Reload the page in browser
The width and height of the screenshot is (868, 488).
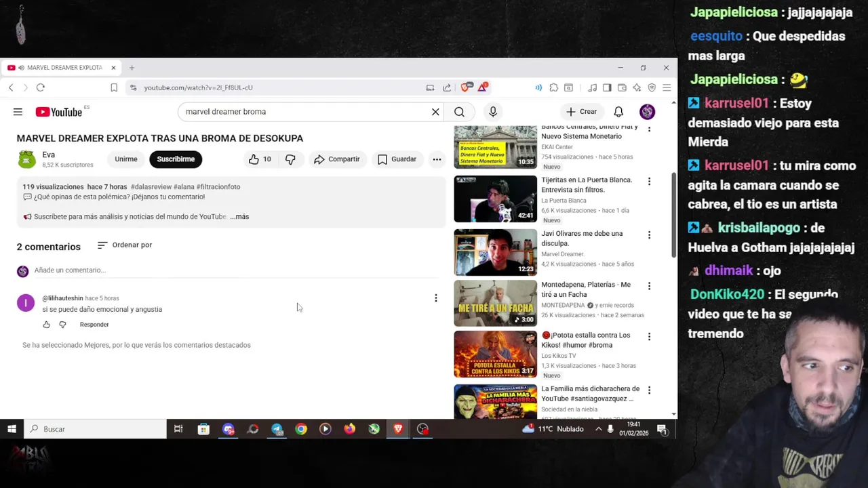(41, 87)
